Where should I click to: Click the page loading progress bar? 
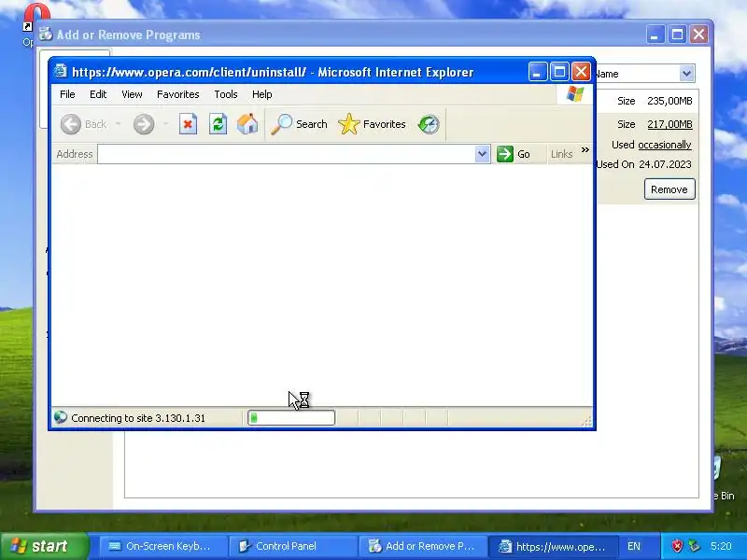coord(291,418)
